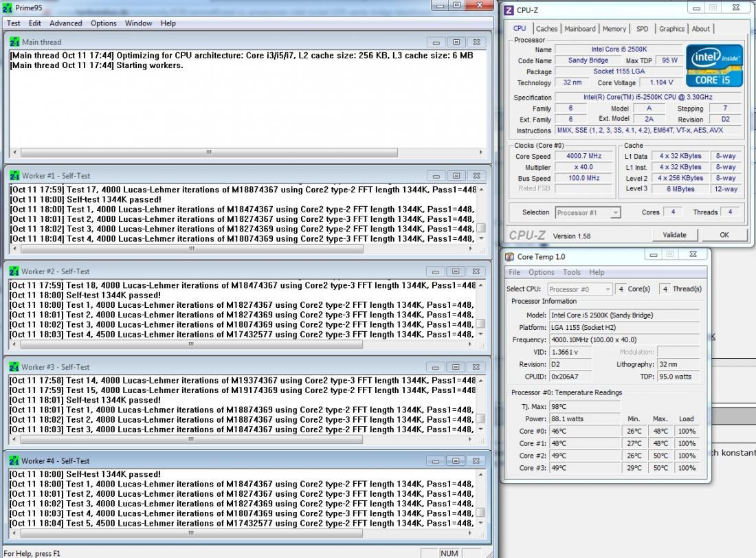Minimize the Worker #4 child window
Image resolution: width=756 pixels, height=558 pixels.
point(435,461)
